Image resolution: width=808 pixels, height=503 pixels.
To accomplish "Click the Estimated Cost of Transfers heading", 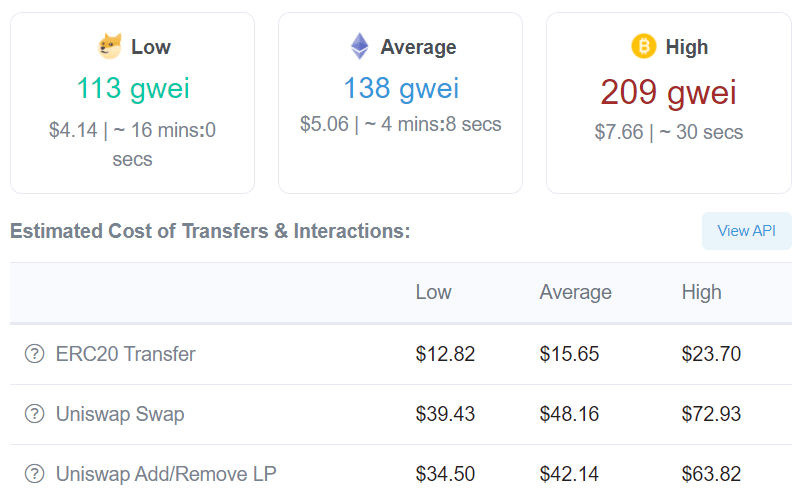I will pyautogui.click(x=210, y=231).
